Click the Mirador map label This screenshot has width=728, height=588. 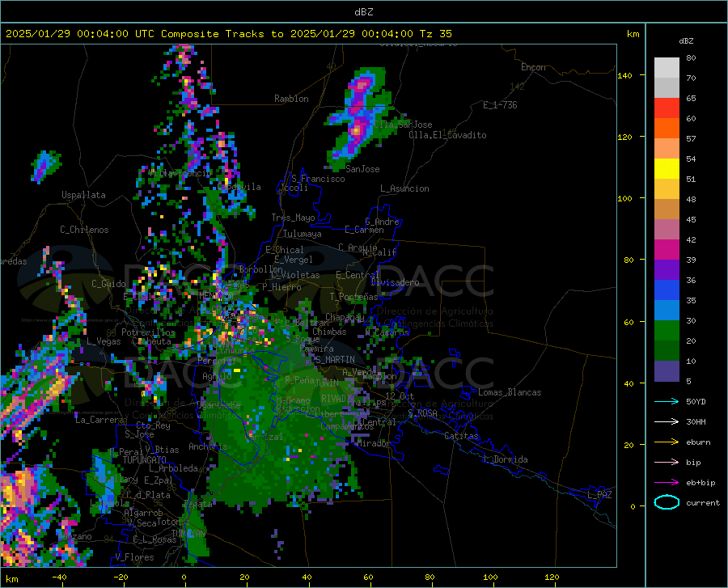tap(373, 443)
